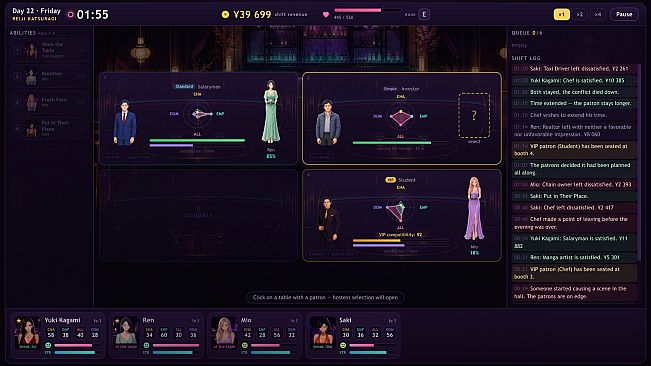The image size is (651, 366).
Task: Click log entry 'Mio: Chain owner left dissatisfied'
Action: [x=575, y=184]
